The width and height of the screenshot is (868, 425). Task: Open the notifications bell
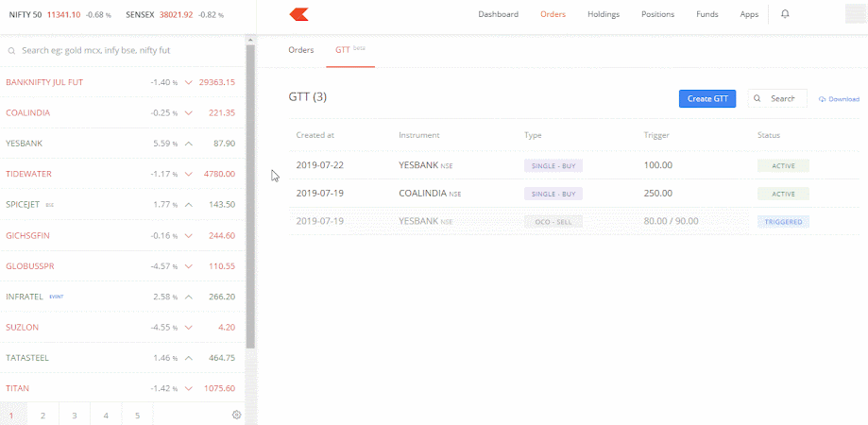785,14
